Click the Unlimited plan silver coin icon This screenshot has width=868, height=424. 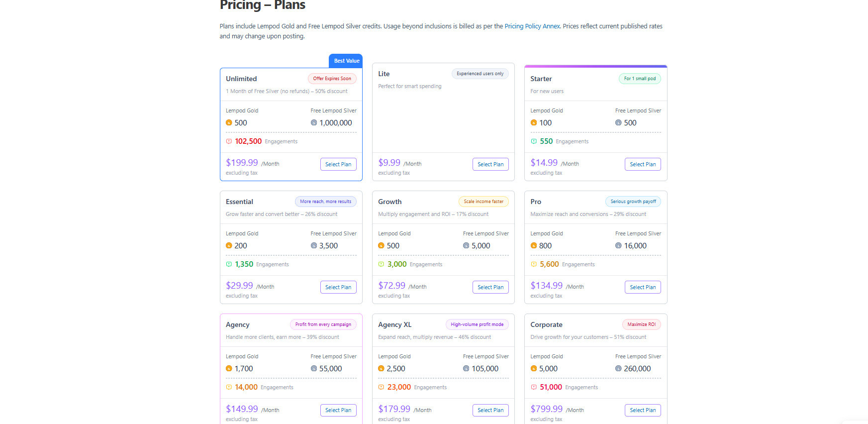(314, 122)
